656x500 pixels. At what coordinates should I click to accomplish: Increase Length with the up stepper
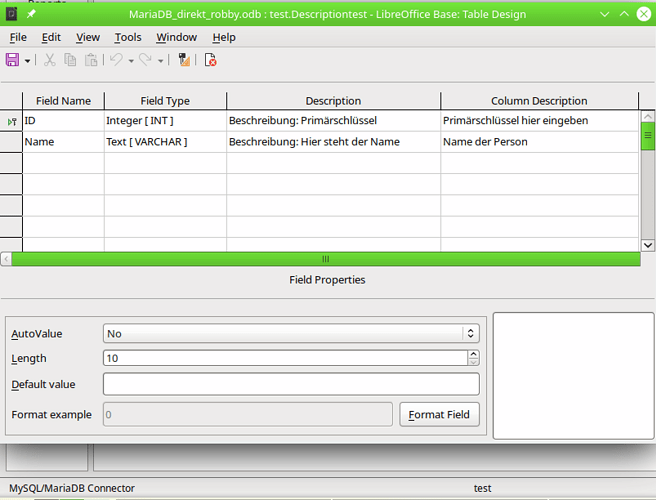tap(473, 354)
